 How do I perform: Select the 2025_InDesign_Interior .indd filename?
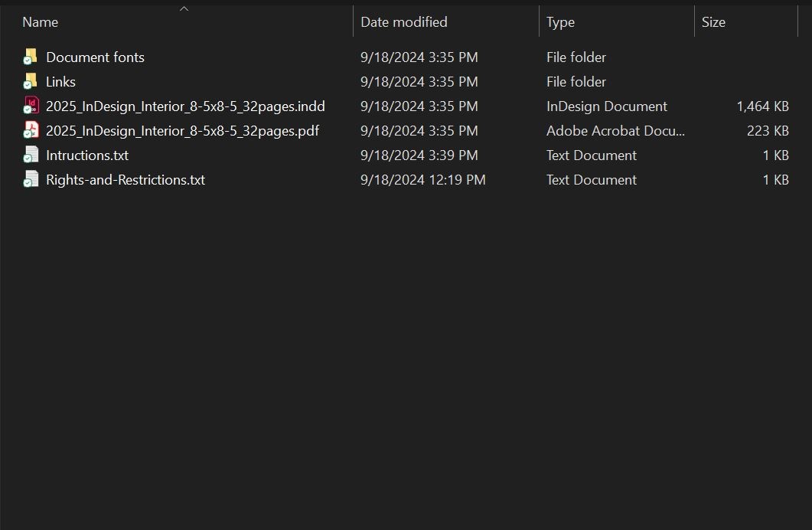(185, 106)
